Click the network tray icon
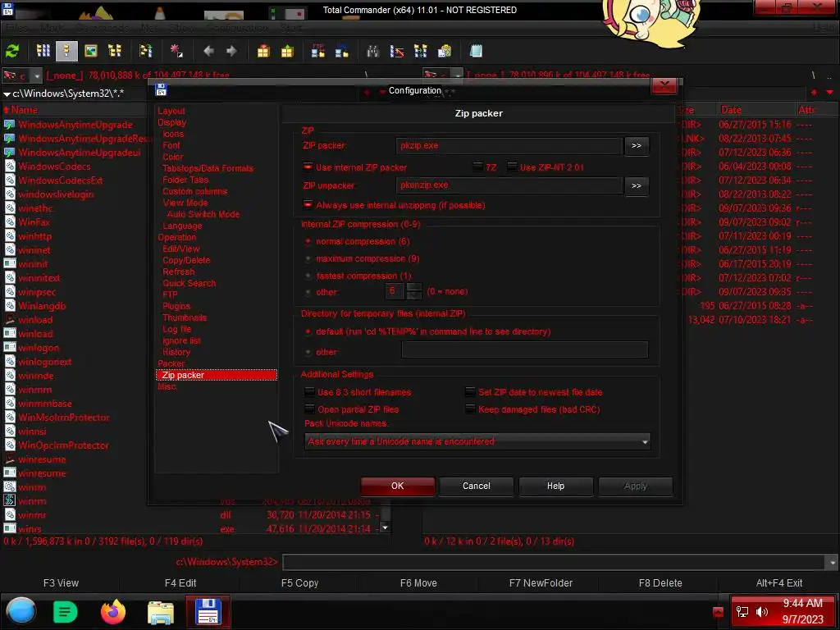Image resolution: width=840 pixels, height=630 pixels. (x=742, y=612)
